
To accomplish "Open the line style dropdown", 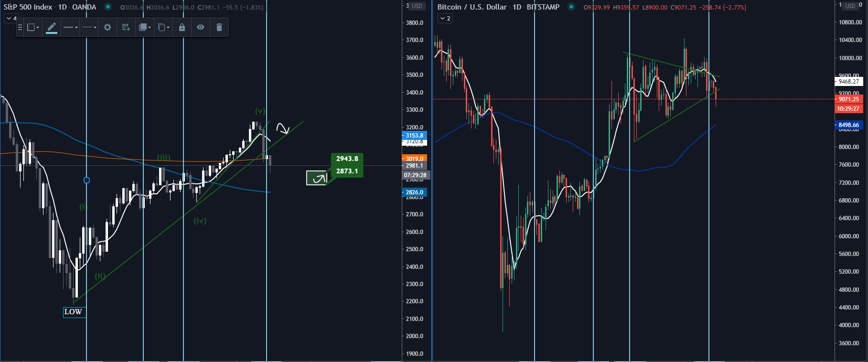I will tap(89, 27).
